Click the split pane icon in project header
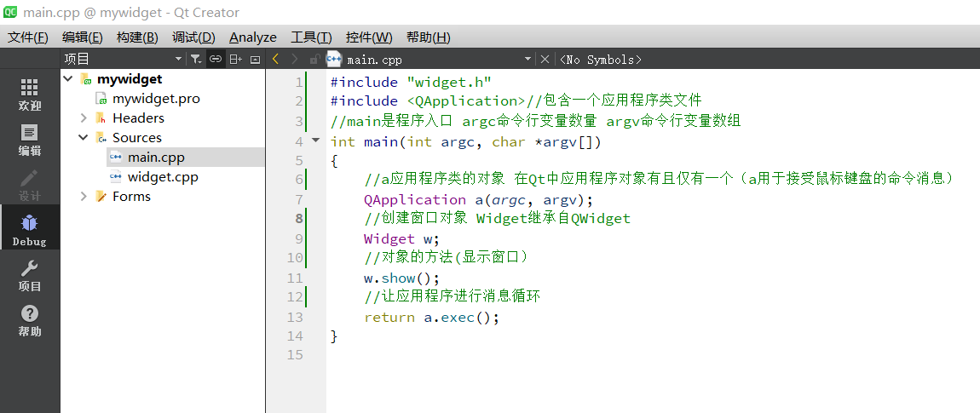This screenshot has width=980, height=413. (235, 59)
